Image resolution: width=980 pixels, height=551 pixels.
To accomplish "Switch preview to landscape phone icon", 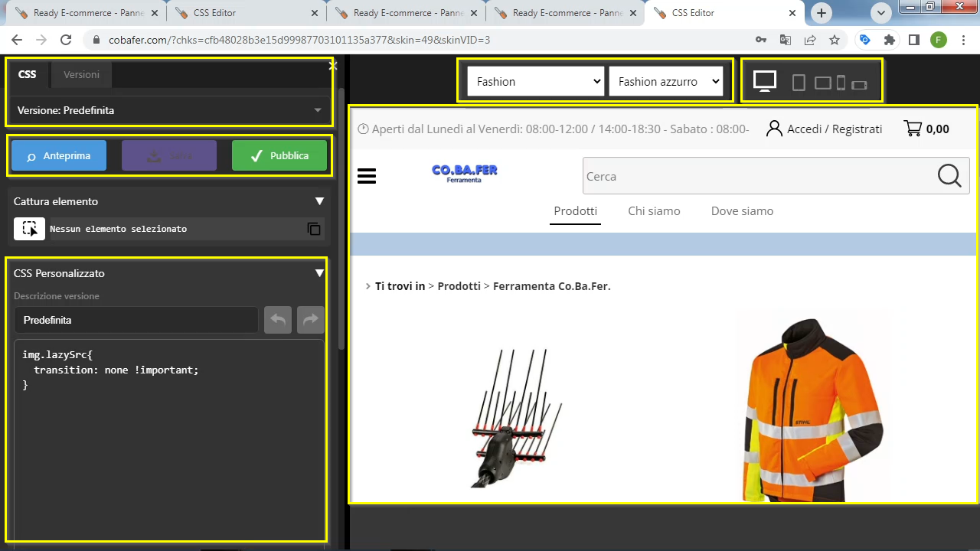I will tap(859, 84).
